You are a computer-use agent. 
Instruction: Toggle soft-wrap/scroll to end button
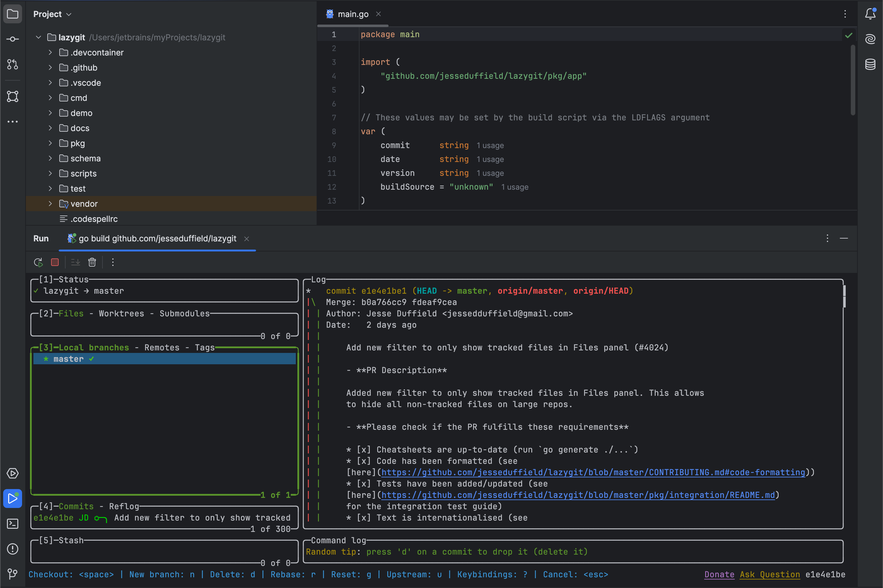75,262
